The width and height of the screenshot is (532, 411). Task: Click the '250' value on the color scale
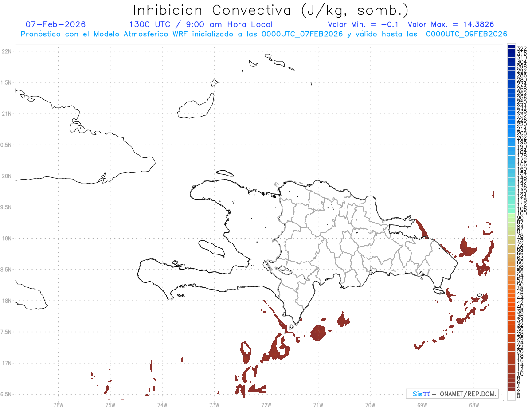522,102
